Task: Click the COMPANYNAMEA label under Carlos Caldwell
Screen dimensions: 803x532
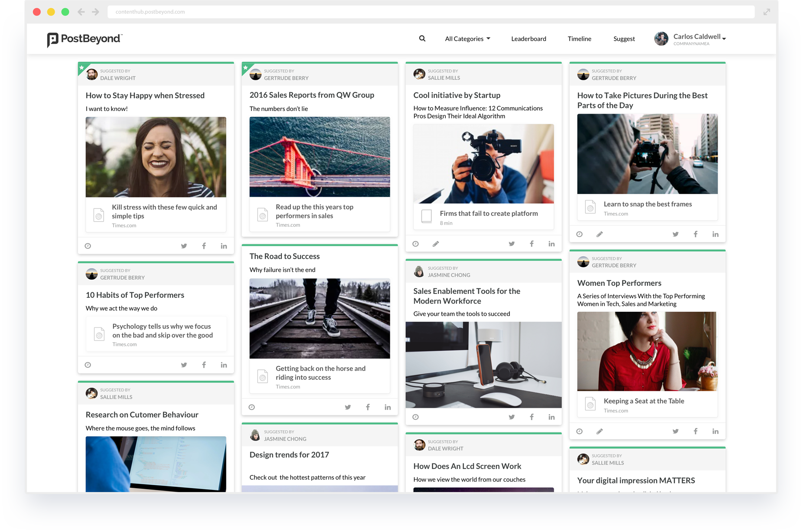Action: tap(691, 44)
